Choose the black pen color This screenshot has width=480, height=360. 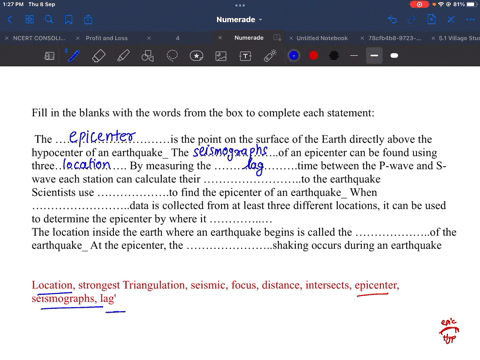coord(334,56)
